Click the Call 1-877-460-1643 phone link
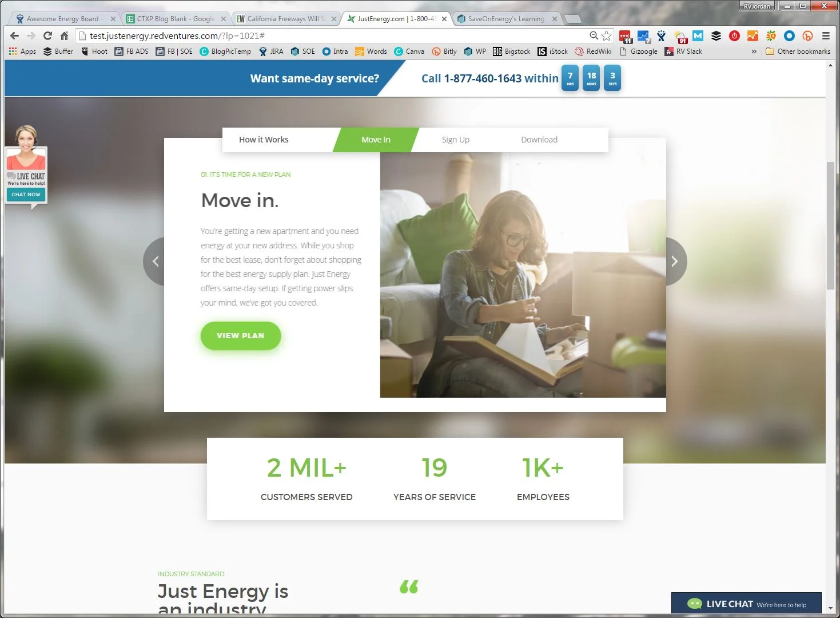 click(489, 78)
